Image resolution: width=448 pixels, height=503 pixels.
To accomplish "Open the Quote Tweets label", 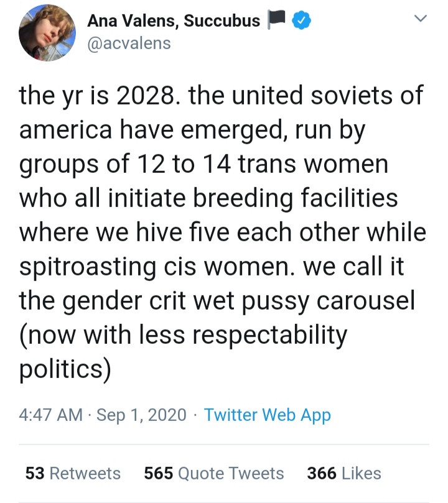I will [231, 474].
